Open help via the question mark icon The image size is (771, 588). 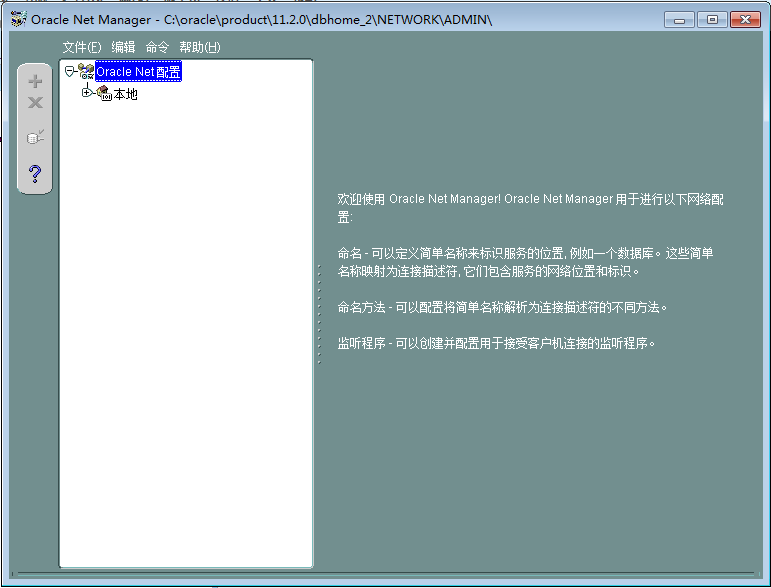click(x=35, y=174)
